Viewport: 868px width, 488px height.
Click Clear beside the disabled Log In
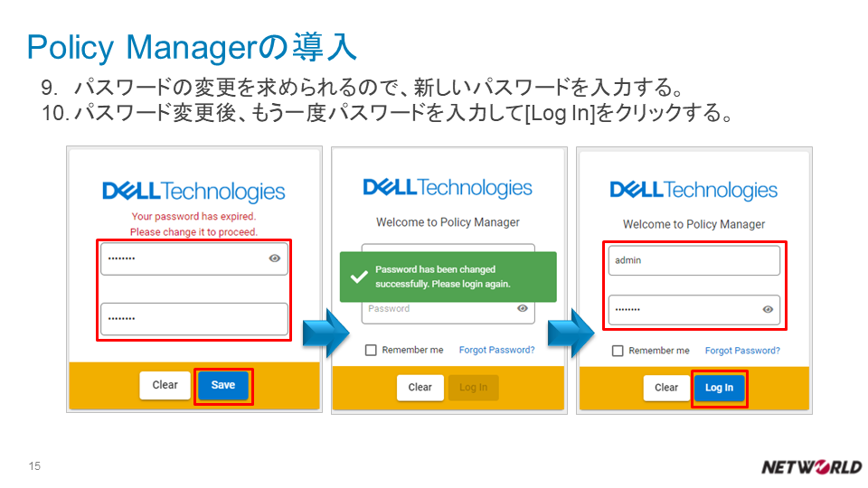point(420,388)
